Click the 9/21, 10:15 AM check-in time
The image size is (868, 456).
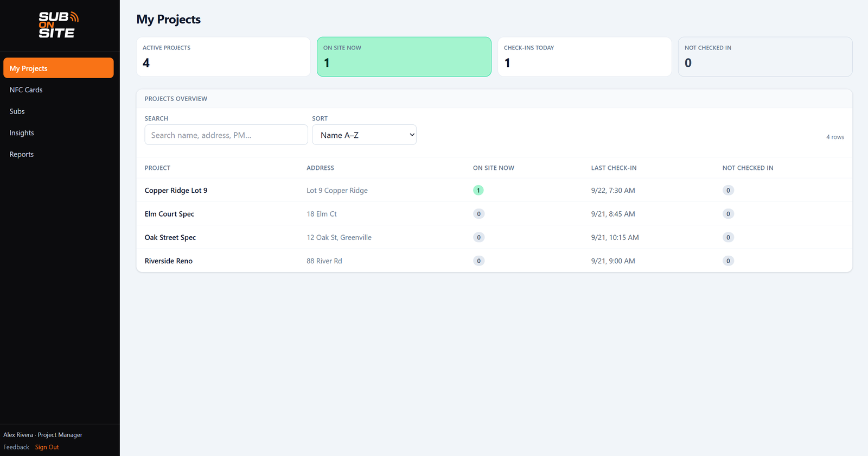coord(615,237)
